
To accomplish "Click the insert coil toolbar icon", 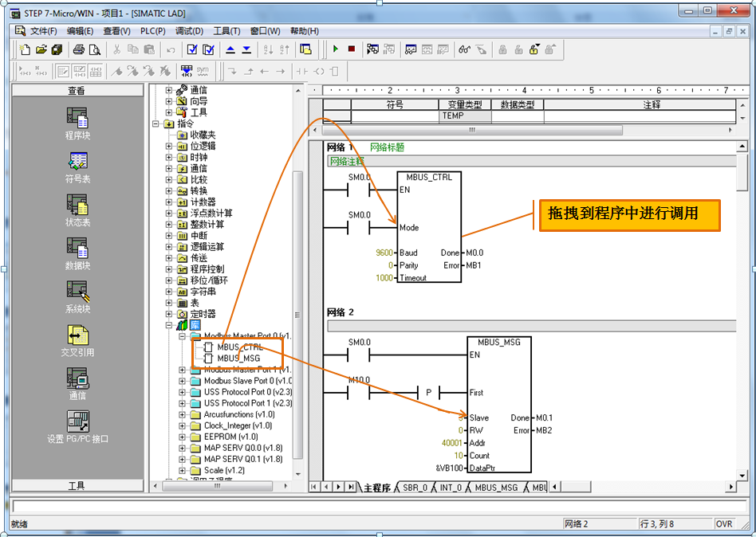I will click(319, 71).
